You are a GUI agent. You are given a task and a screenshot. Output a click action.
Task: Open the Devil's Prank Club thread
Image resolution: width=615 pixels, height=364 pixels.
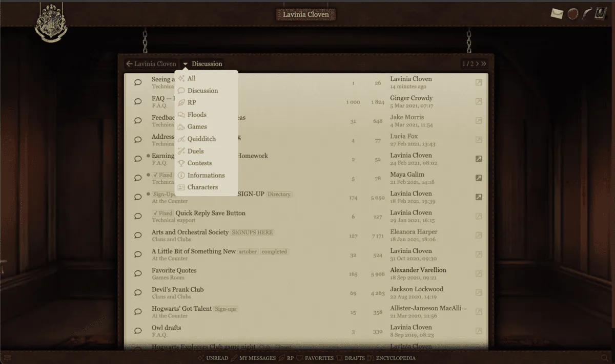[x=178, y=289]
